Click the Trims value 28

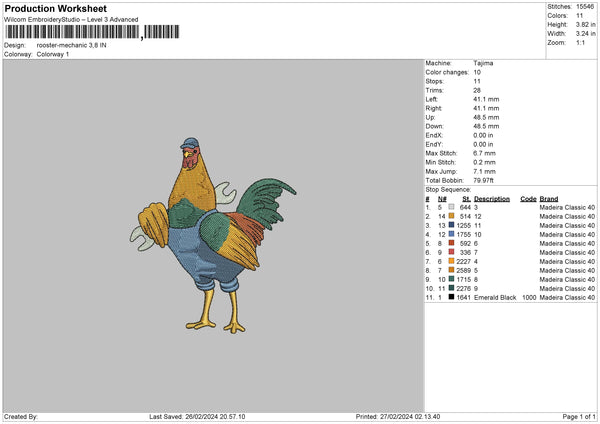(477, 90)
